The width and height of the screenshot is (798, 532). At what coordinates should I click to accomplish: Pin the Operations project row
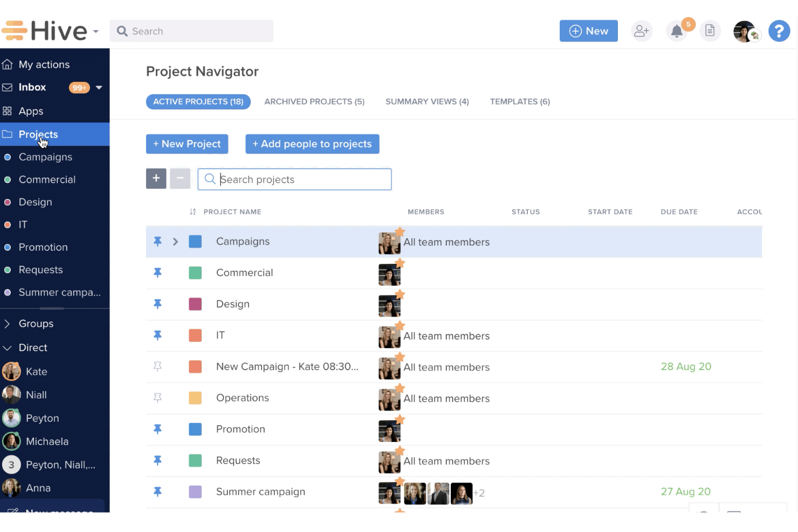click(157, 398)
